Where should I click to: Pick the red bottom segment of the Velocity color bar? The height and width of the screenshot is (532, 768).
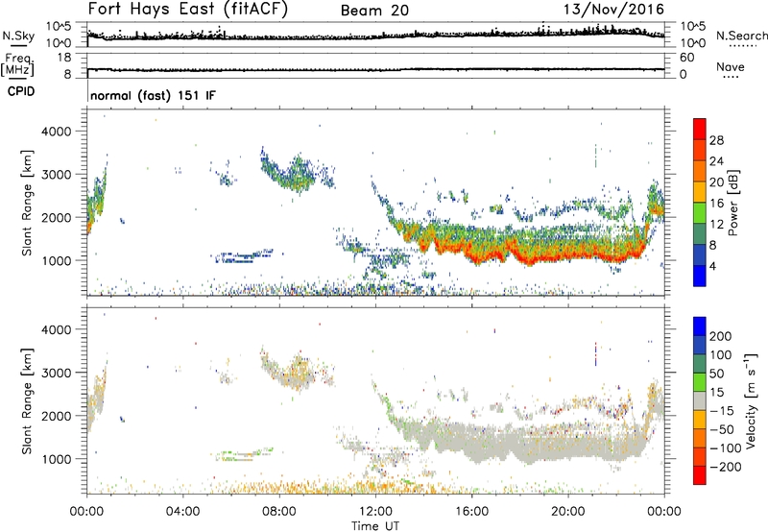pyautogui.click(x=700, y=475)
